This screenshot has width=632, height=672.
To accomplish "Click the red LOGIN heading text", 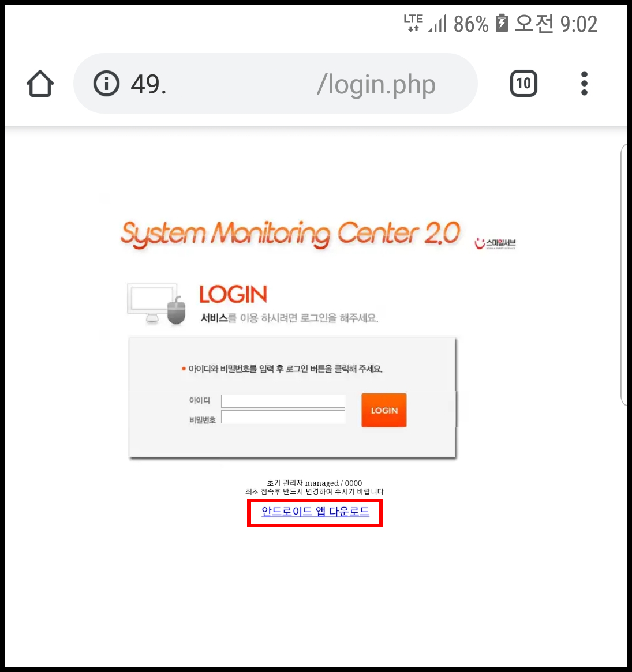I will (233, 294).
